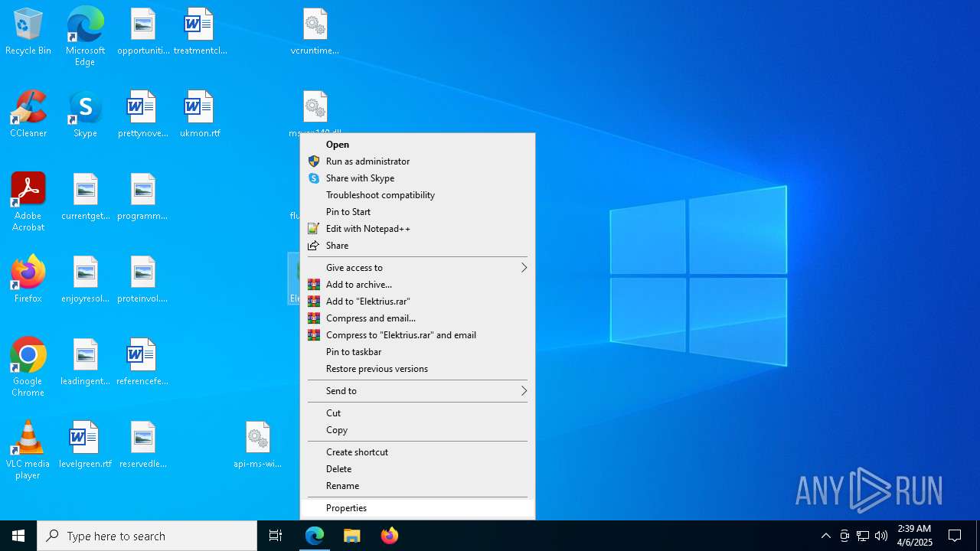
Task: Select the Skype desktop shortcut
Action: pos(85,115)
